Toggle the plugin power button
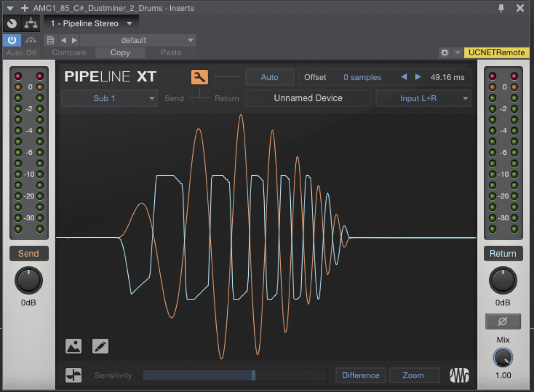This screenshot has width=534, height=392. click(x=12, y=40)
